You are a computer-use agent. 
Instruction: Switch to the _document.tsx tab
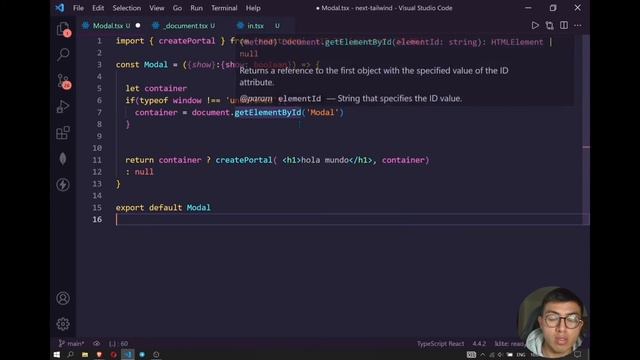[186, 25]
